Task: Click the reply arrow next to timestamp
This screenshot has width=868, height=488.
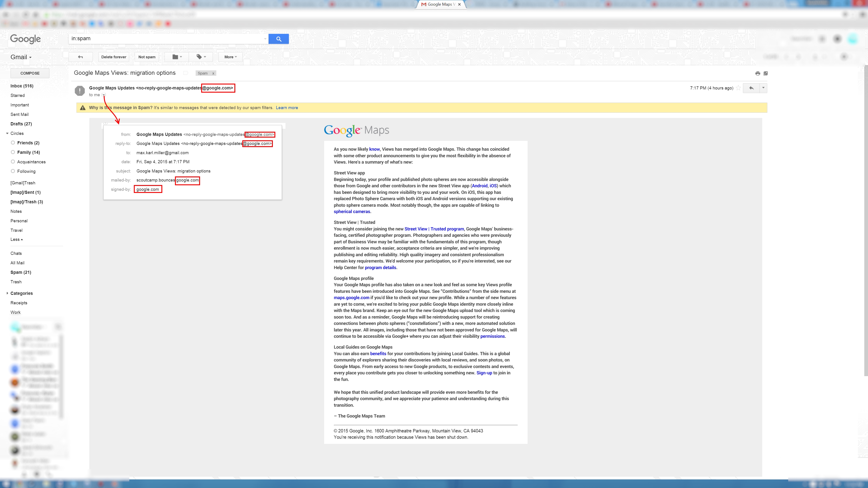Action: click(x=751, y=88)
